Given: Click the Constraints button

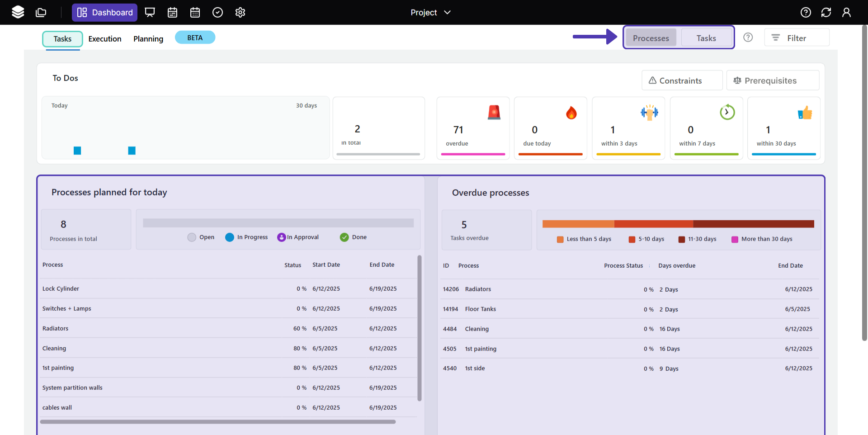Looking at the screenshot, I should (682, 80).
